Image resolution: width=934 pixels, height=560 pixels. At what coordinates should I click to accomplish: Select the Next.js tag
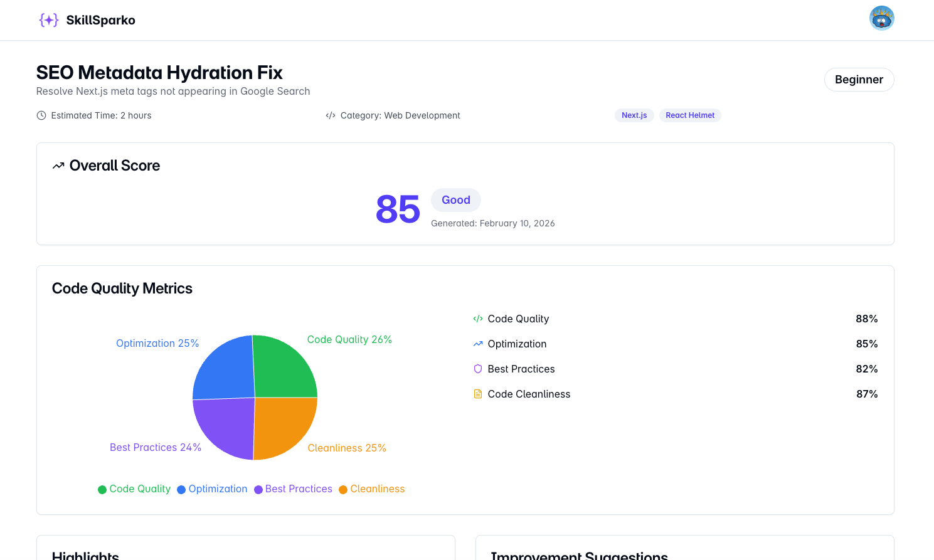click(x=634, y=115)
